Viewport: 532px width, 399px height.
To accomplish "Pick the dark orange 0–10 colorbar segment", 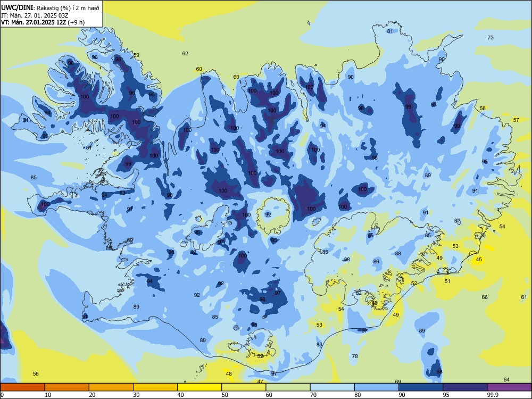I will point(22,387).
